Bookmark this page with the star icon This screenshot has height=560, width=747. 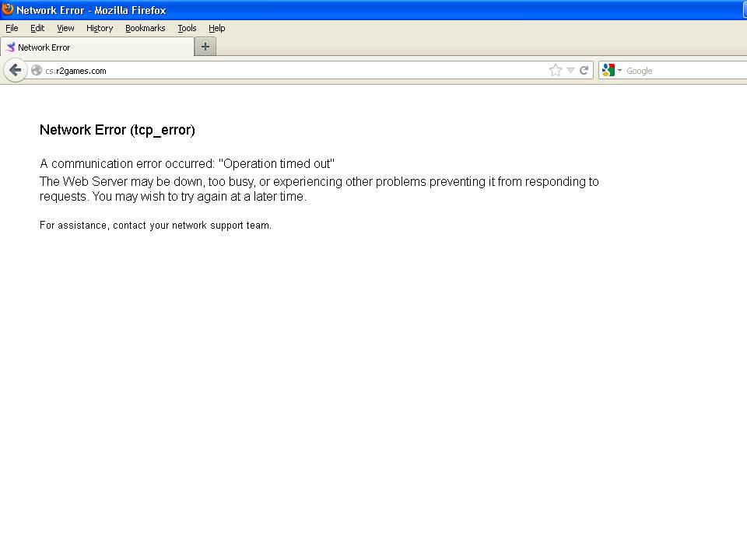[x=555, y=71]
